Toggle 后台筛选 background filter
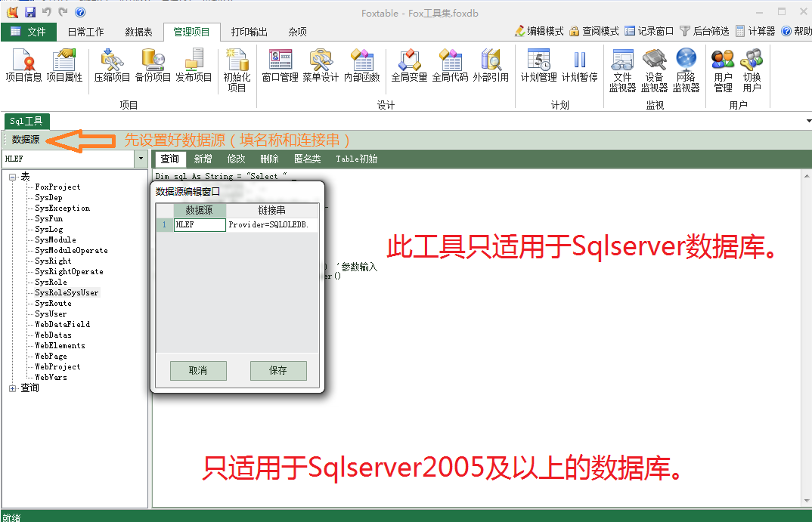 705,31
